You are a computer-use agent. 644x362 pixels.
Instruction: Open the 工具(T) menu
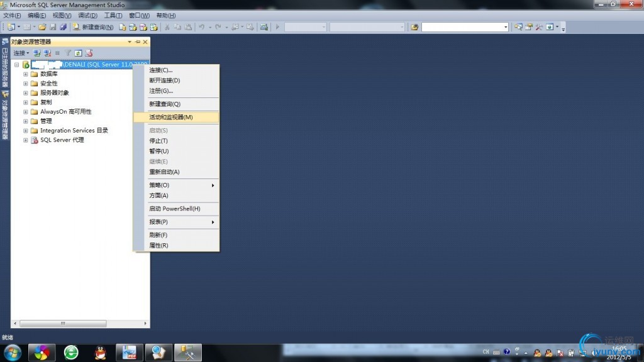tap(113, 16)
